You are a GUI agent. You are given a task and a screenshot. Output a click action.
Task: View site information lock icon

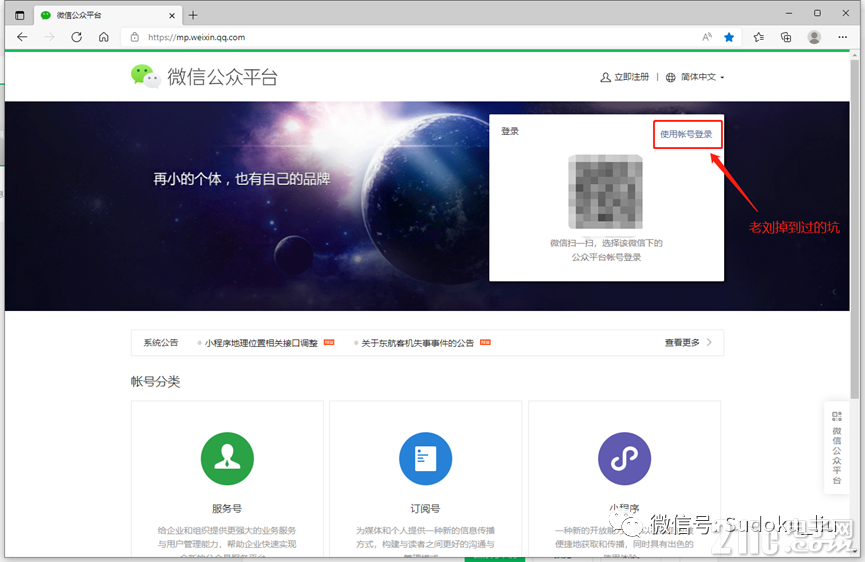point(135,37)
